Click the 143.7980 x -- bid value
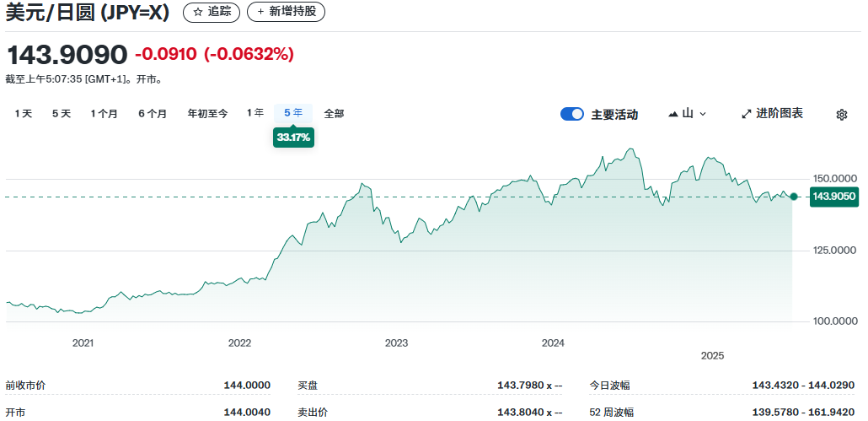 click(530, 386)
